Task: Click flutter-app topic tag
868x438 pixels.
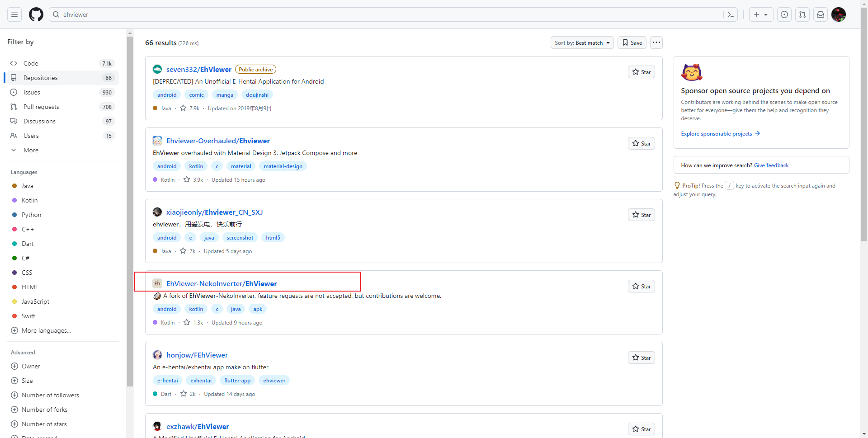Action: [237, 381]
